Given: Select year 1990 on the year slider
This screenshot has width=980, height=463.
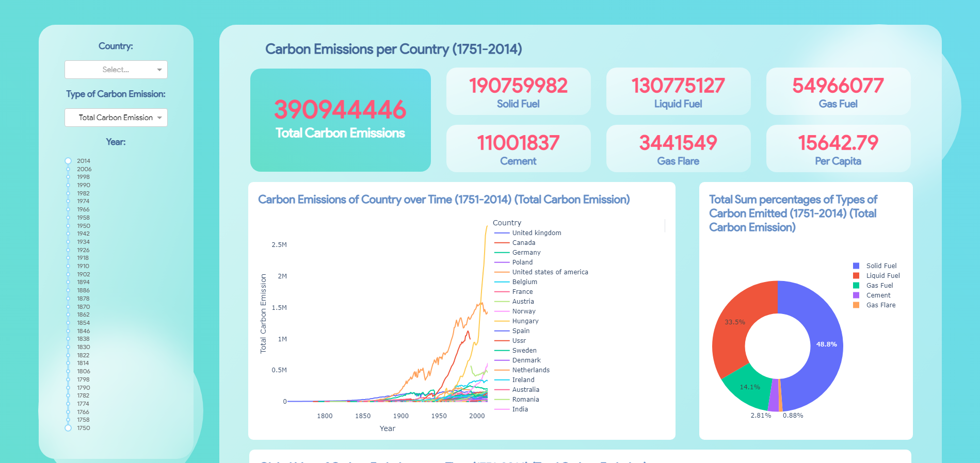Looking at the screenshot, I should pos(68,185).
